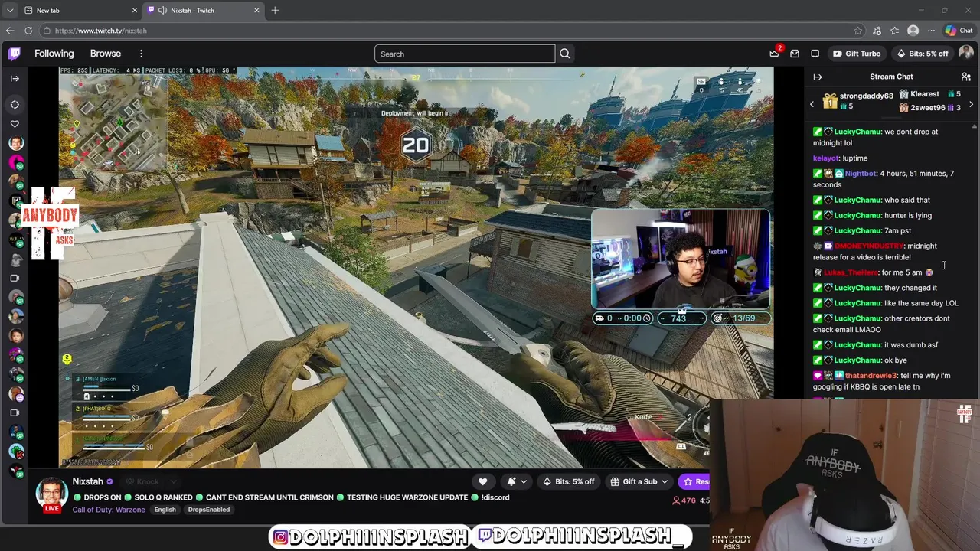Click the Twitch stream video player
The image size is (980, 551).
[x=416, y=268]
